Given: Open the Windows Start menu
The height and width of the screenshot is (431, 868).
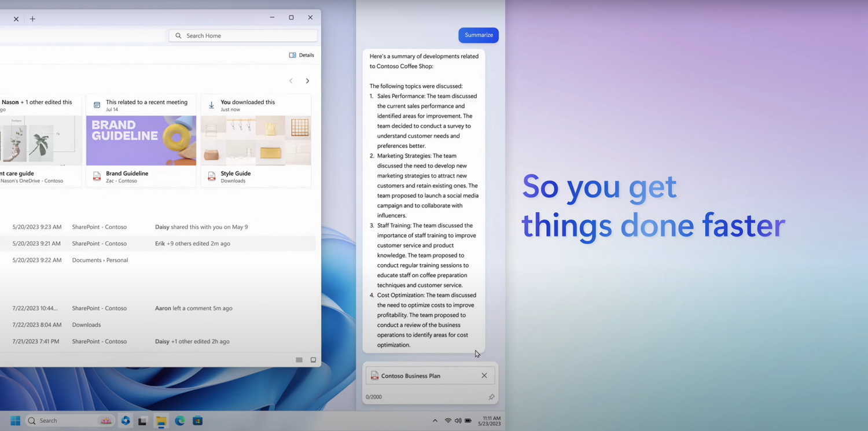Looking at the screenshot, I should 16,421.
